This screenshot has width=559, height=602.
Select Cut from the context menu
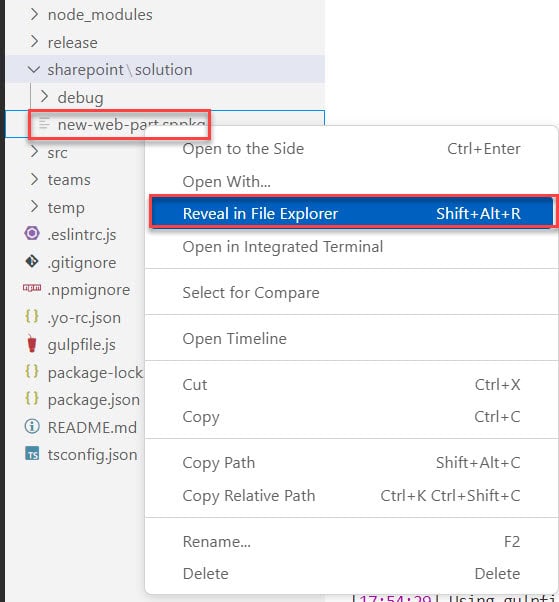[351, 385]
